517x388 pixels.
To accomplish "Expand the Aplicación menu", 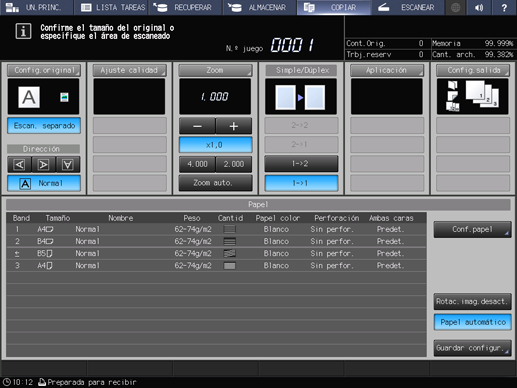I will pos(387,70).
